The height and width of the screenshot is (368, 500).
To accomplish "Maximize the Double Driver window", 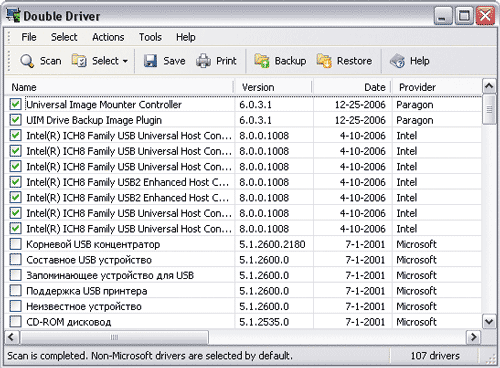I will pos(464,16).
